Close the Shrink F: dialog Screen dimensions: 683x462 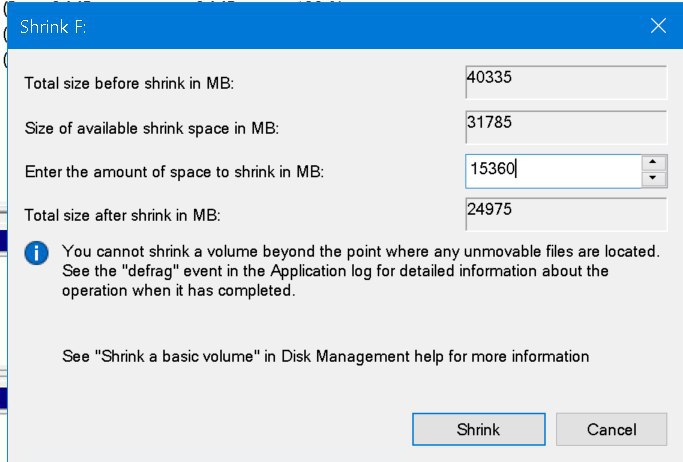click(658, 26)
